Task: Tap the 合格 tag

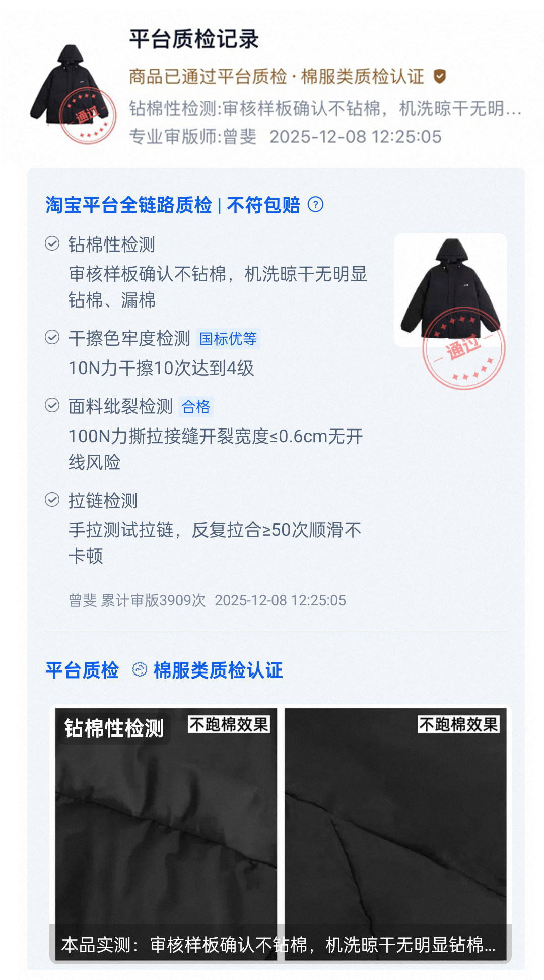Action: (196, 407)
